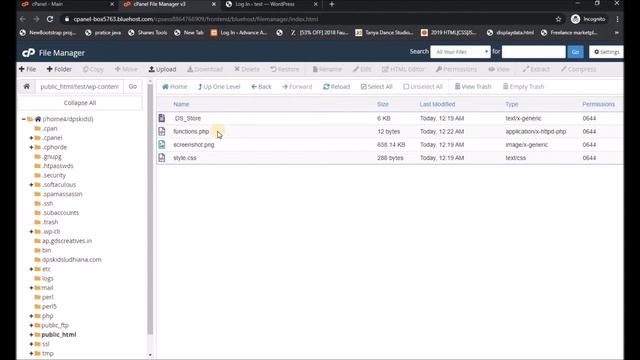The width and height of the screenshot is (640, 360).
Task: Click the home icon beside path field
Action: tap(27, 87)
